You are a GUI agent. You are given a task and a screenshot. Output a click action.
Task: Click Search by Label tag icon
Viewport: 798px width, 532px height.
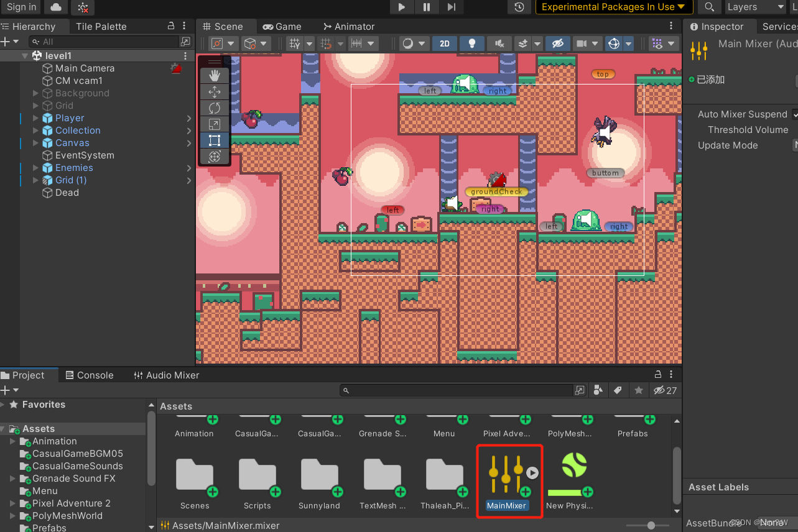pos(618,390)
